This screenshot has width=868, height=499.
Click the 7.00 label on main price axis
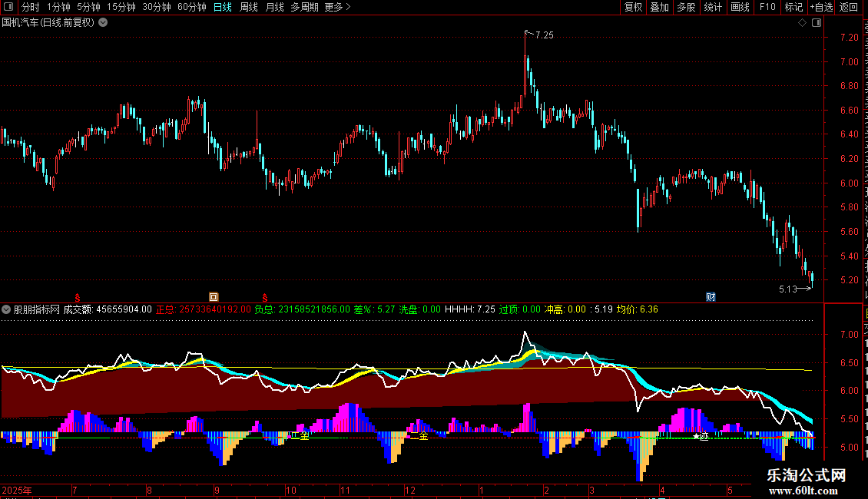click(x=849, y=62)
